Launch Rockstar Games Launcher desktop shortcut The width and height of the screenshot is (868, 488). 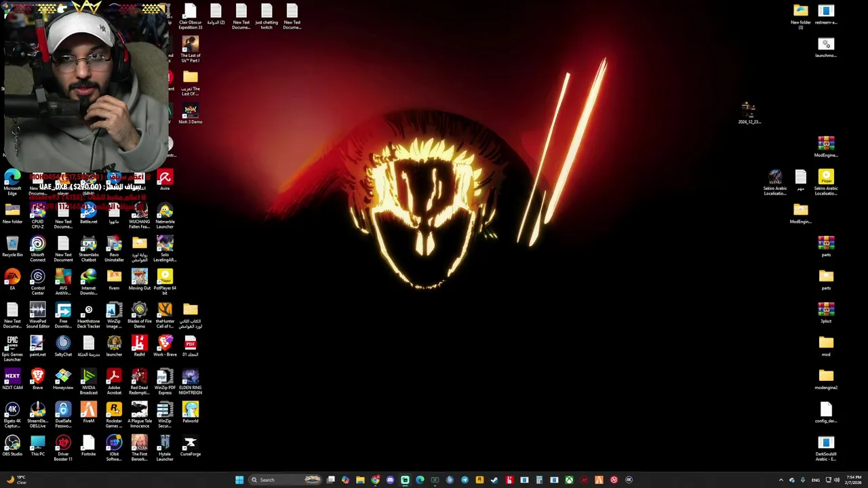point(114,415)
